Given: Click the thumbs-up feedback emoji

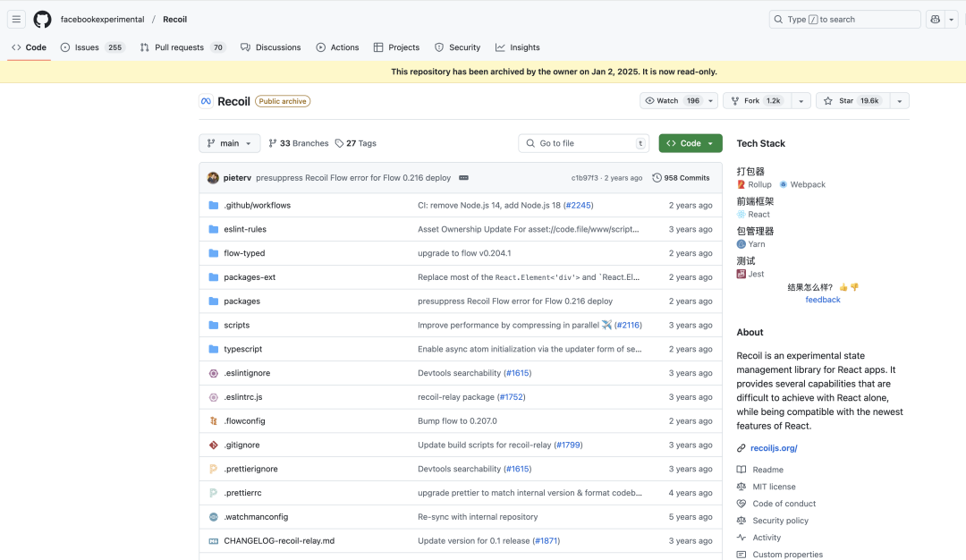Looking at the screenshot, I should pyautogui.click(x=843, y=287).
